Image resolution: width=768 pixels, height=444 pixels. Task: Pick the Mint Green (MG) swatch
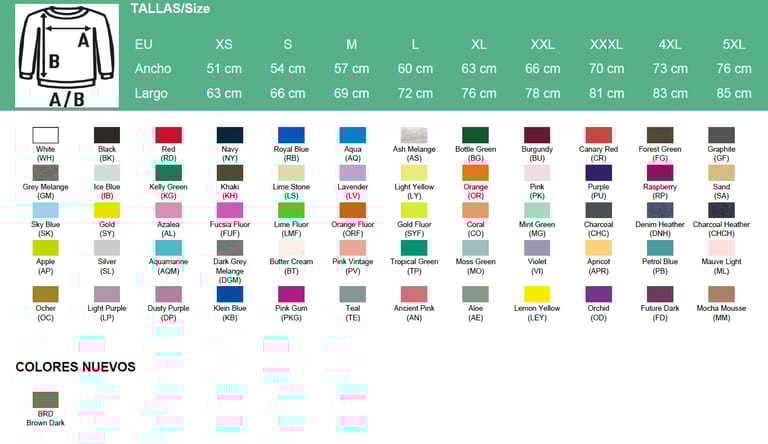coord(537,210)
